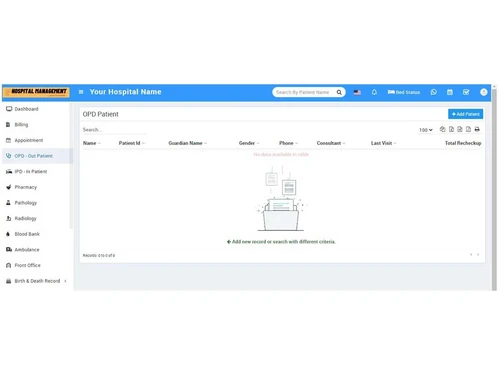Click the Copy table export icon
Viewport: 500px width, 375px height.
click(x=442, y=129)
